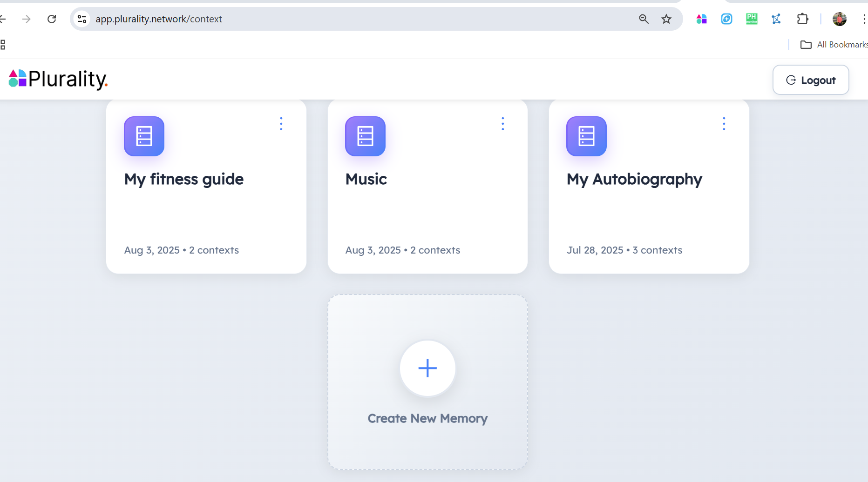Open the My fitness guide memory icon
The height and width of the screenshot is (482, 868).
pyautogui.click(x=144, y=136)
